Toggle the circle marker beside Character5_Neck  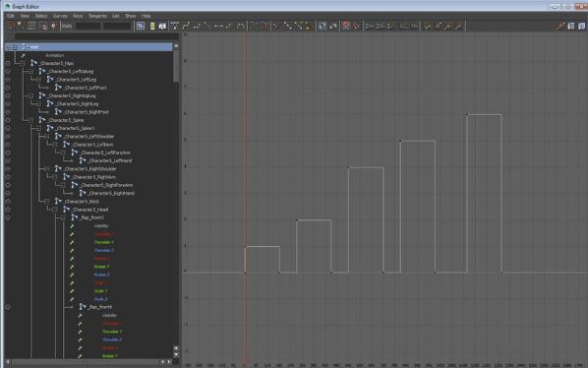pyautogui.click(x=8, y=202)
